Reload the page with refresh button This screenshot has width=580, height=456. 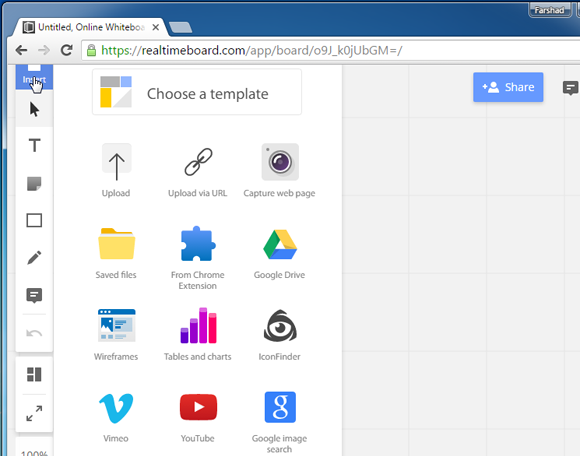click(67, 50)
